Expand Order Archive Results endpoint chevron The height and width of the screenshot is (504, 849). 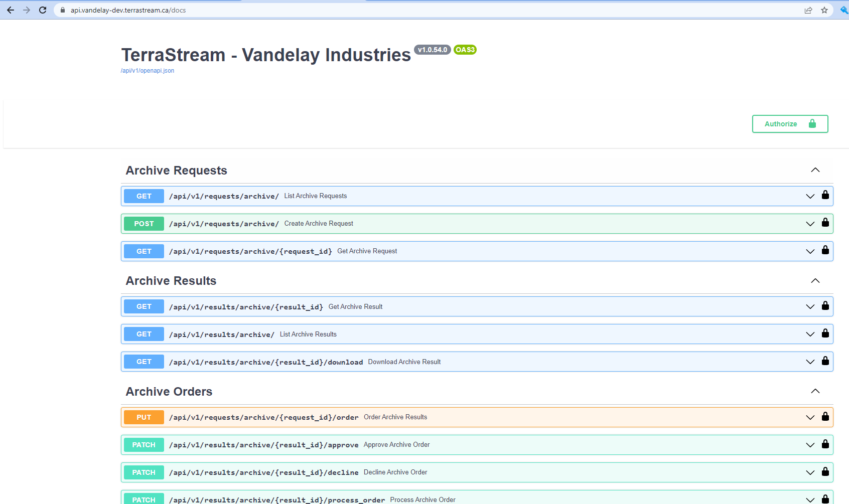point(810,418)
